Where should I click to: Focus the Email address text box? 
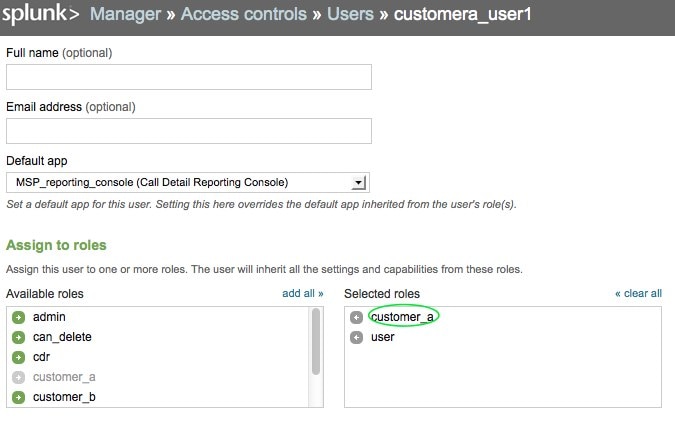(189, 131)
